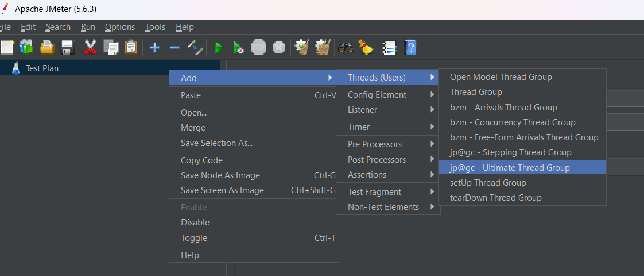Expand the Pre Processors submenu
The image size is (644, 276).
(x=387, y=144)
